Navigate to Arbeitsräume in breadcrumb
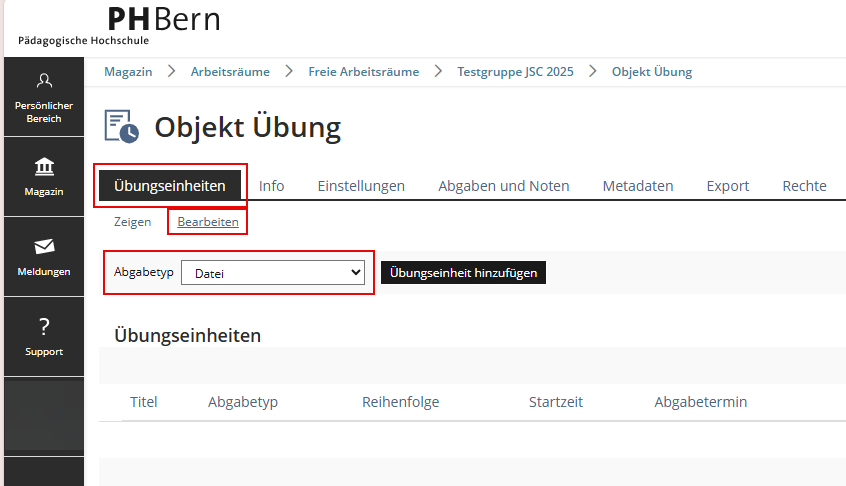The image size is (846, 486). (229, 72)
